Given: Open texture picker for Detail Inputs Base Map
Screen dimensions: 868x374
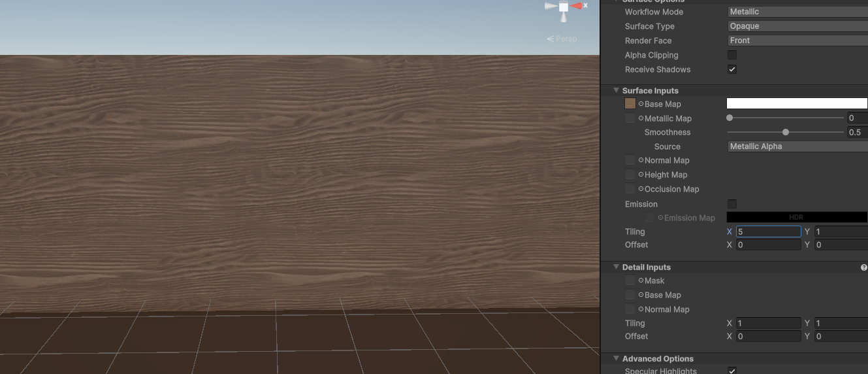Looking at the screenshot, I should click(641, 295).
